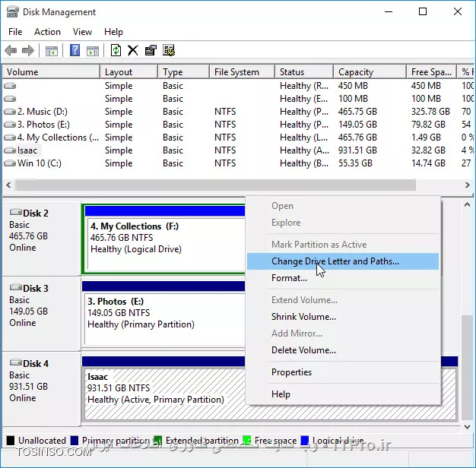The height and width of the screenshot is (468, 476).
Task: Select the drive icon of 2. Music (D:)
Action: click(x=10, y=112)
